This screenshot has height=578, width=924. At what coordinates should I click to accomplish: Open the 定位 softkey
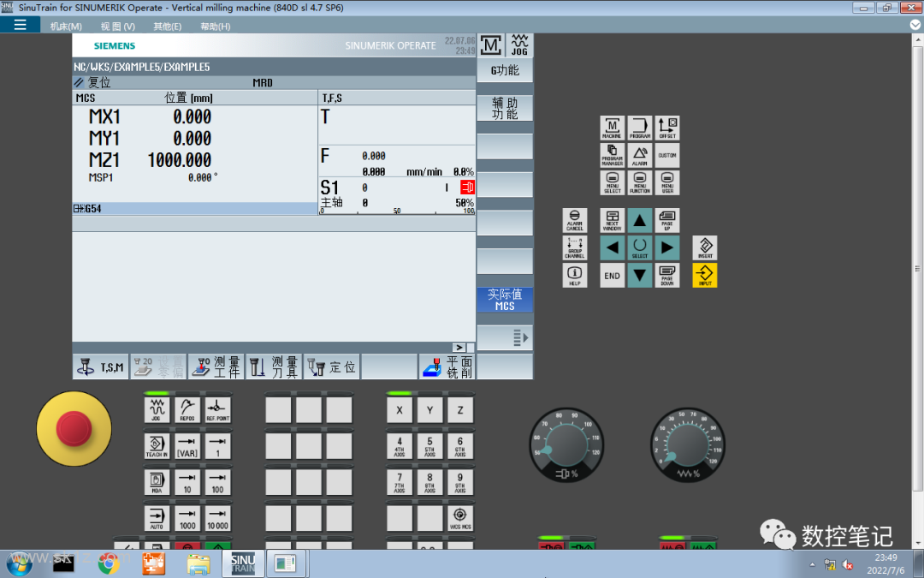[331, 366]
